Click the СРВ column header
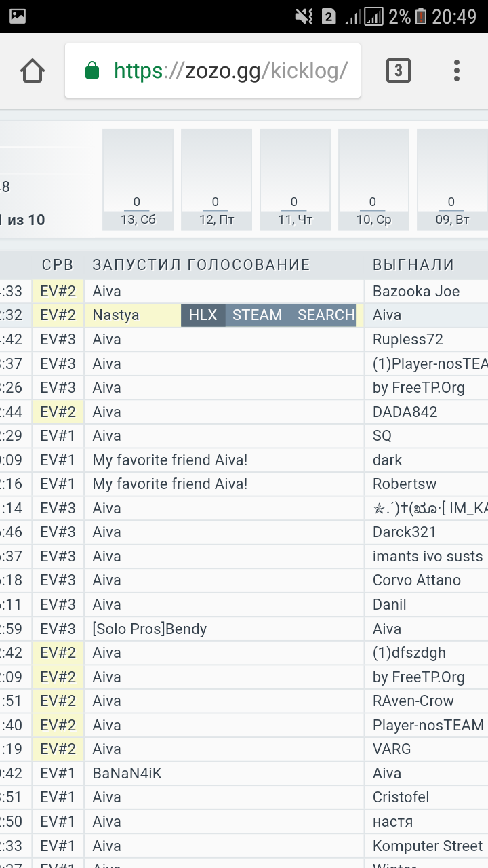Image resolution: width=488 pixels, height=868 pixels. point(58,265)
